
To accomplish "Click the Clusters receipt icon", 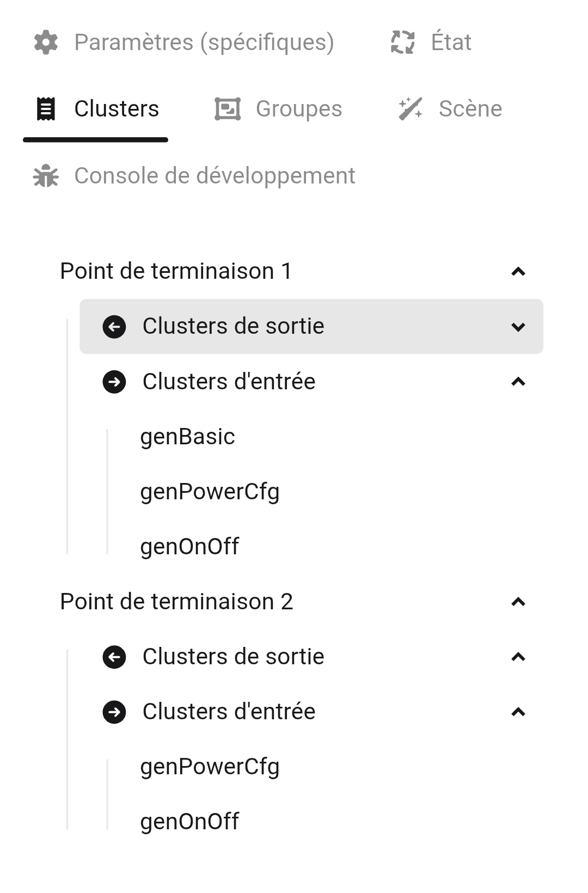I will click(x=46, y=109).
